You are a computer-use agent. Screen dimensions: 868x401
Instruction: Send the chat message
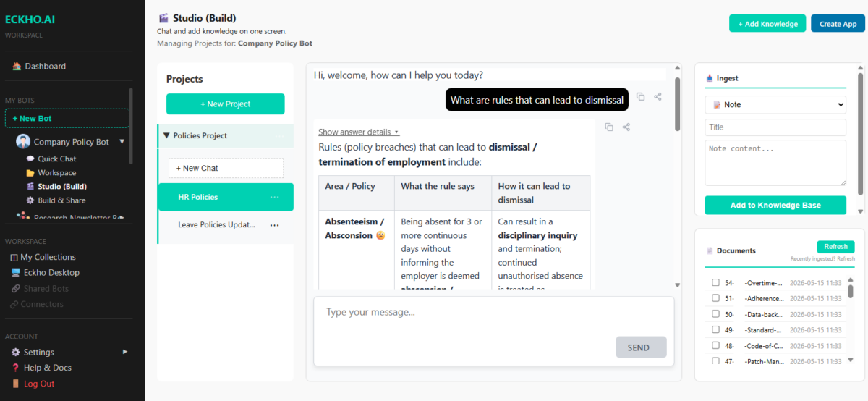pos(641,347)
